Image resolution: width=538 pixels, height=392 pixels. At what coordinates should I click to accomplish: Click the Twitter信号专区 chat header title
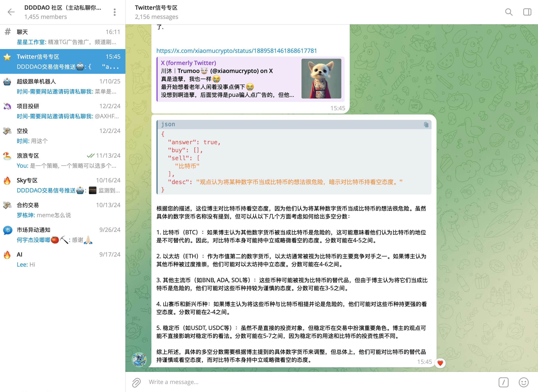[156, 8]
